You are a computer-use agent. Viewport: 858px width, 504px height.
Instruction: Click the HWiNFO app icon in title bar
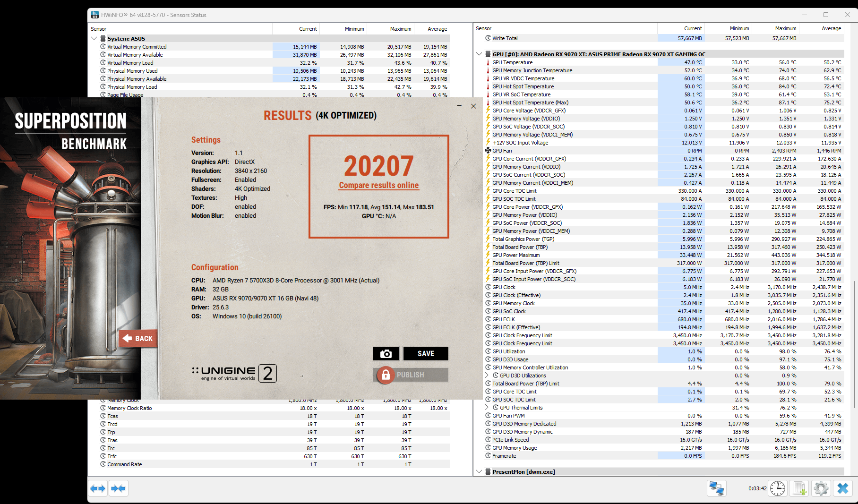click(95, 15)
